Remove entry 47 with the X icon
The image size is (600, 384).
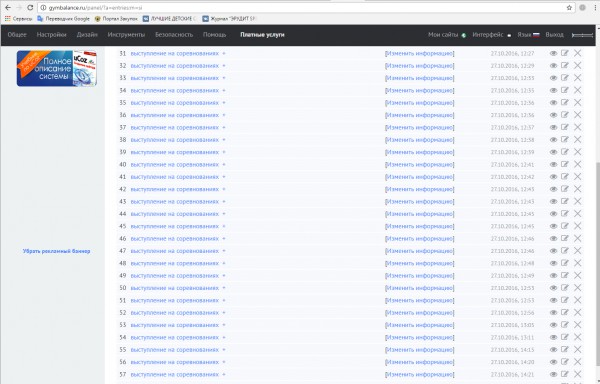pos(577,251)
